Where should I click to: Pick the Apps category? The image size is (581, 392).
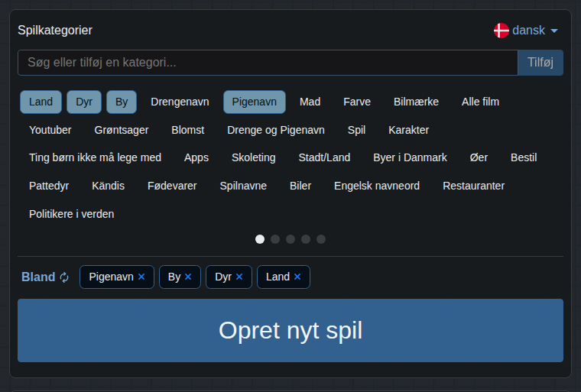click(196, 158)
